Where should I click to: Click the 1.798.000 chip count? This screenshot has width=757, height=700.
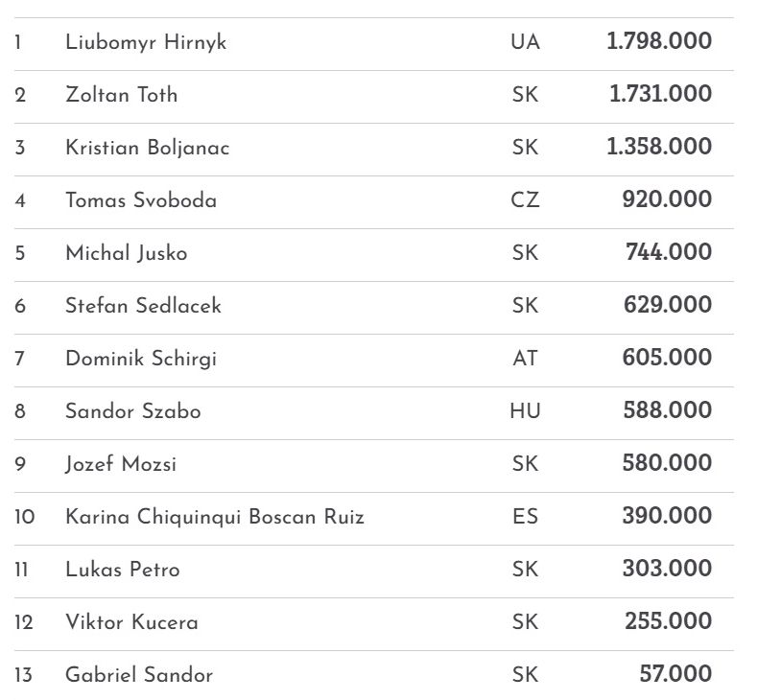659,41
